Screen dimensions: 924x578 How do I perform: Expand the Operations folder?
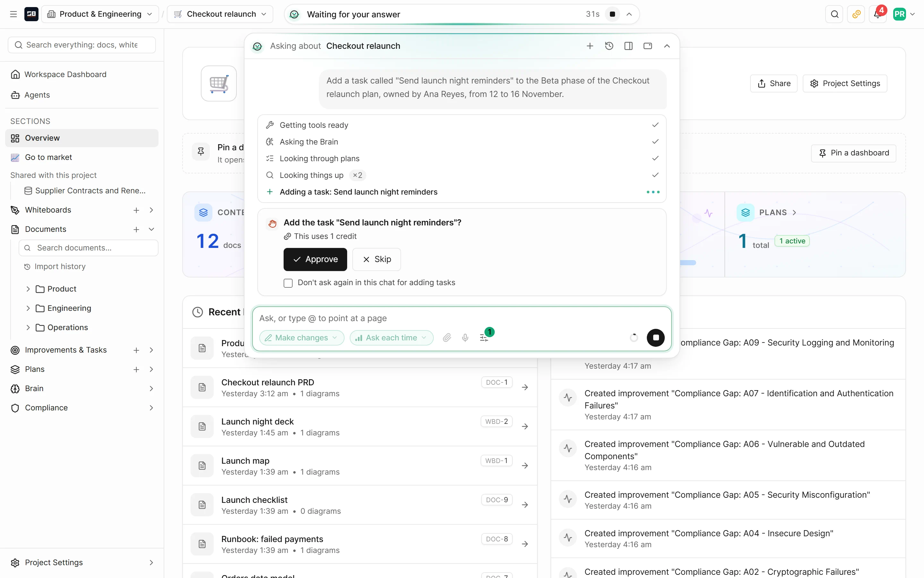(28, 327)
